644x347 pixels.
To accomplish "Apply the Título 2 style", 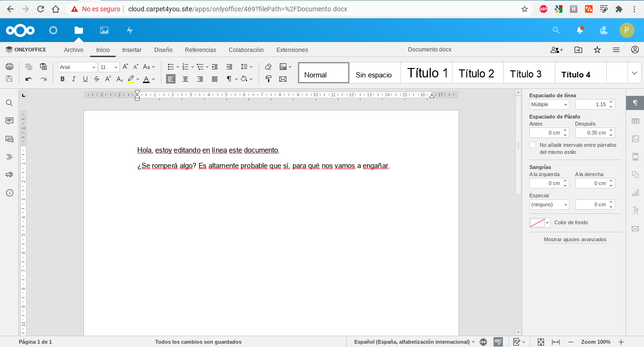I will coord(478,73).
